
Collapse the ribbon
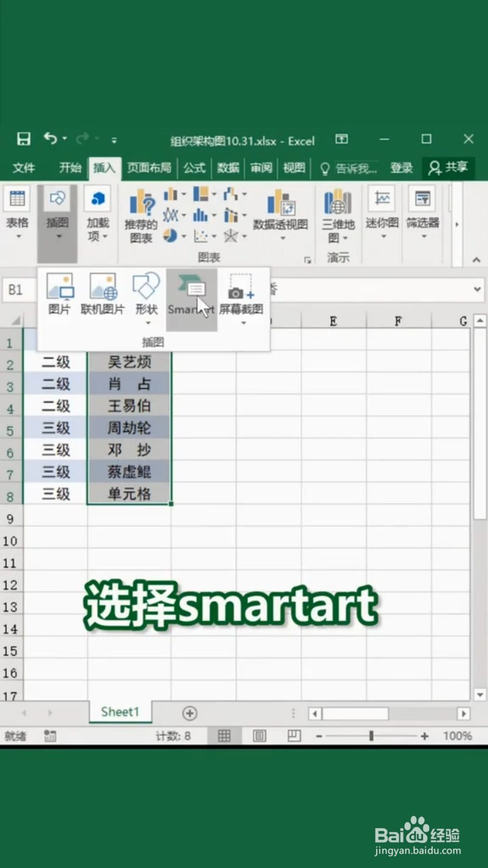tap(476, 260)
